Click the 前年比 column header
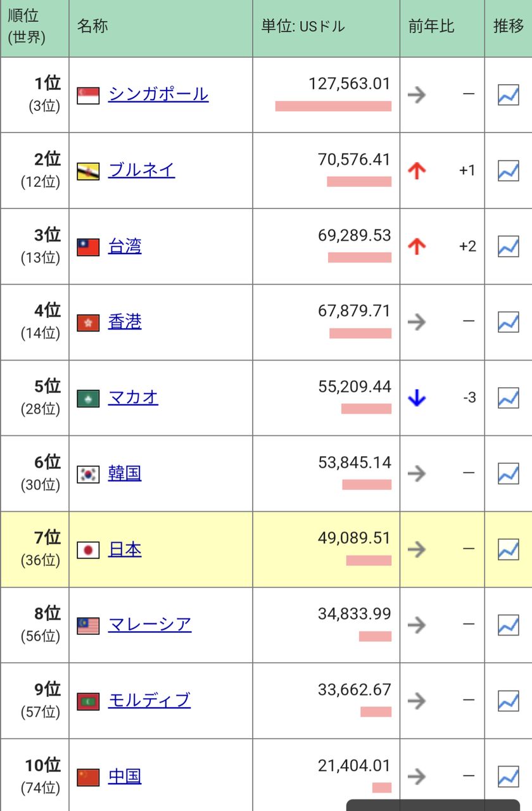The width and height of the screenshot is (532, 811). tap(442, 29)
